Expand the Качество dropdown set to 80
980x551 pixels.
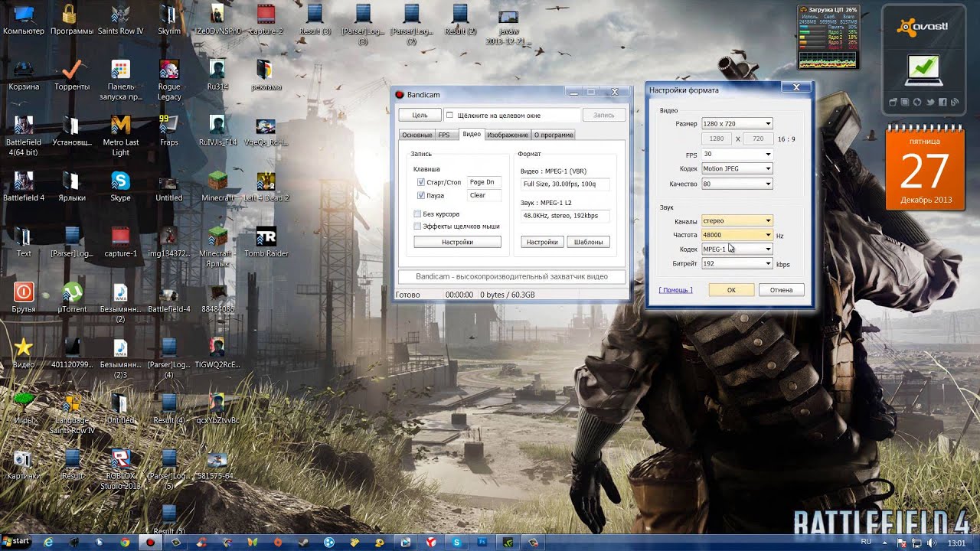(737, 184)
